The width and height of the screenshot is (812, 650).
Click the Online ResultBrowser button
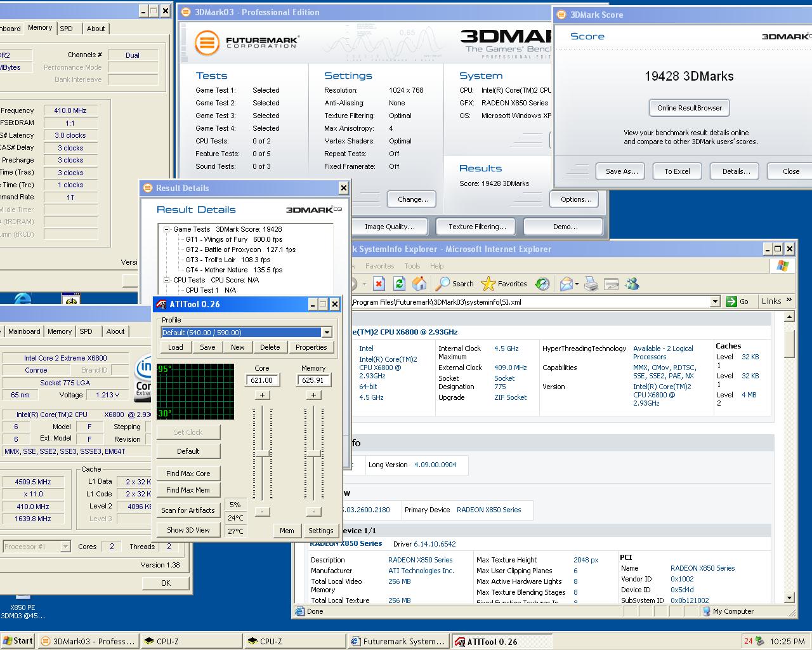tap(689, 108)
